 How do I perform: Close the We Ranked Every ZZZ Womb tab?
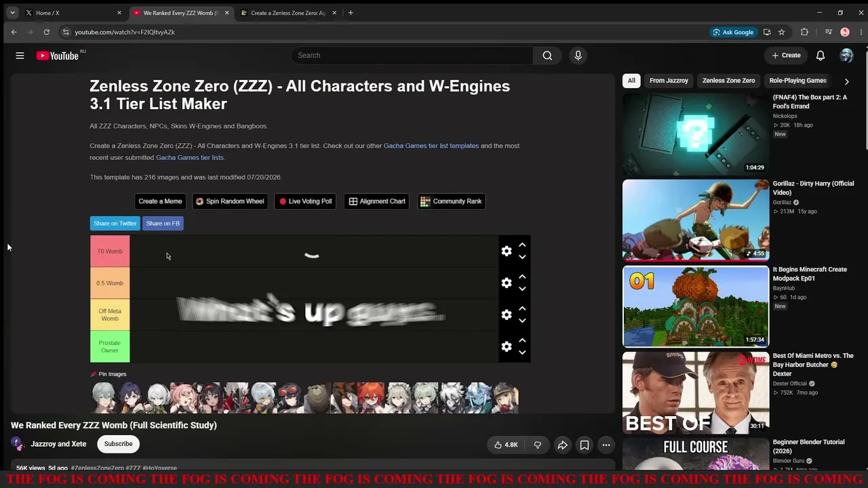click(227, 12)
